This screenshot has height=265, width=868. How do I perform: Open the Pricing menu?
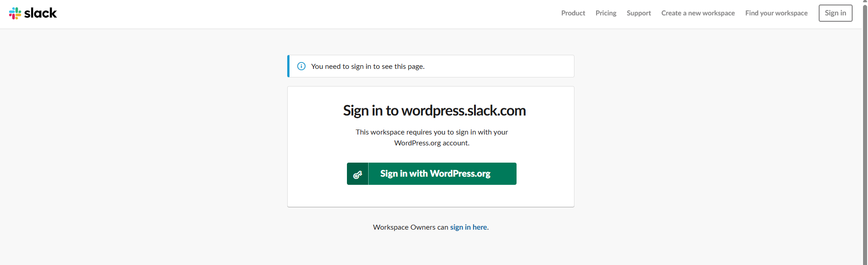(605, 13)
